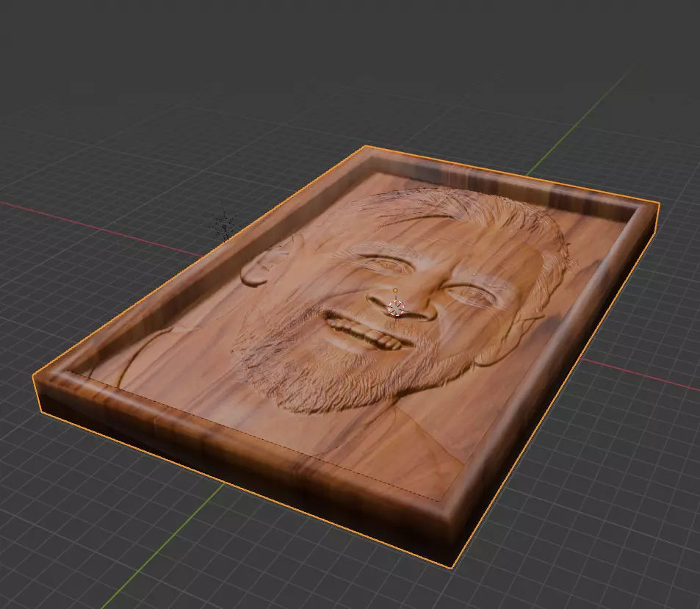Click the red-white 3D cursor crosshair
The height and width of the screenshot is (609, 700).
[x=395, y=308]
